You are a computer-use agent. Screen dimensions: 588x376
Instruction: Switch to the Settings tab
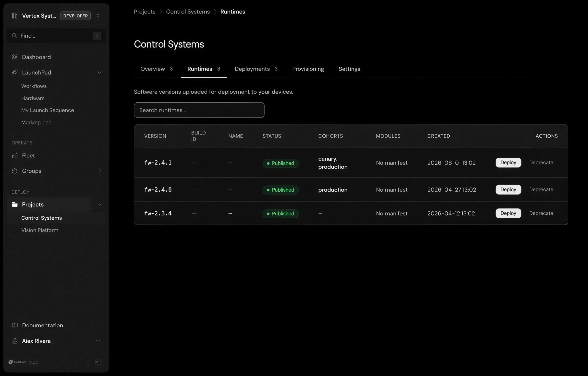(x=349, y=69)
